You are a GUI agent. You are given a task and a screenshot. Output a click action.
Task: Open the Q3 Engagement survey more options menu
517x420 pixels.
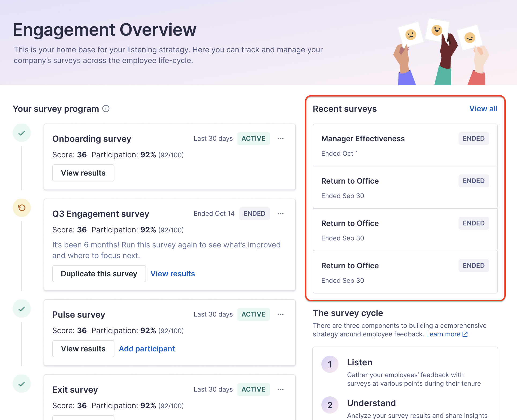coord(280,214)
